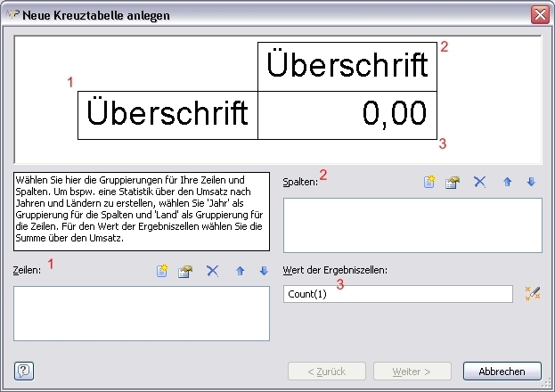Delete the selected Zeilen grouping
Image resolution: width=555 pixels, height=392 pixels.
click(212, 271)
